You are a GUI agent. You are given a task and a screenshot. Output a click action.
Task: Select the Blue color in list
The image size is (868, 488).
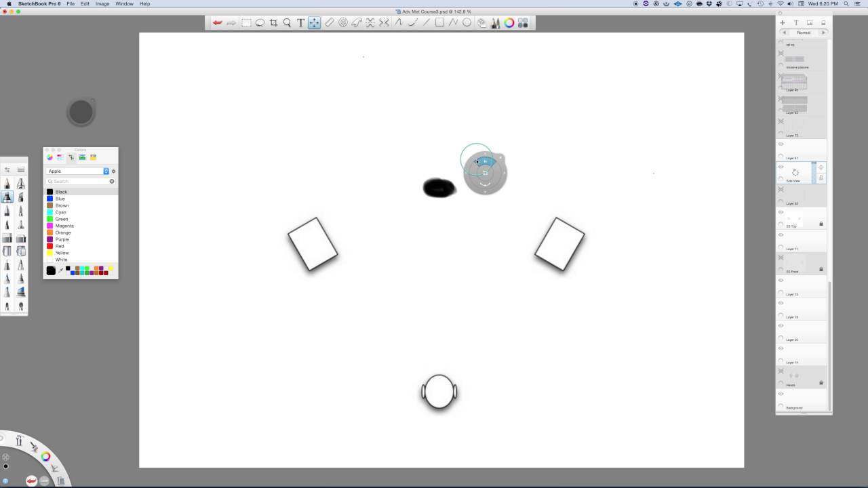tap(81, 199)
